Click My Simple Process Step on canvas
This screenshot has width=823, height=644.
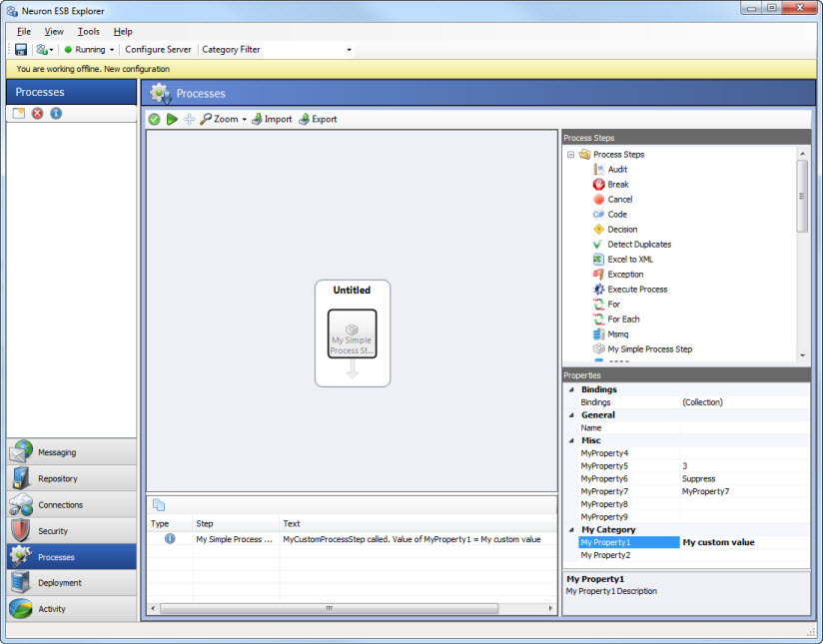click(353, 333)
